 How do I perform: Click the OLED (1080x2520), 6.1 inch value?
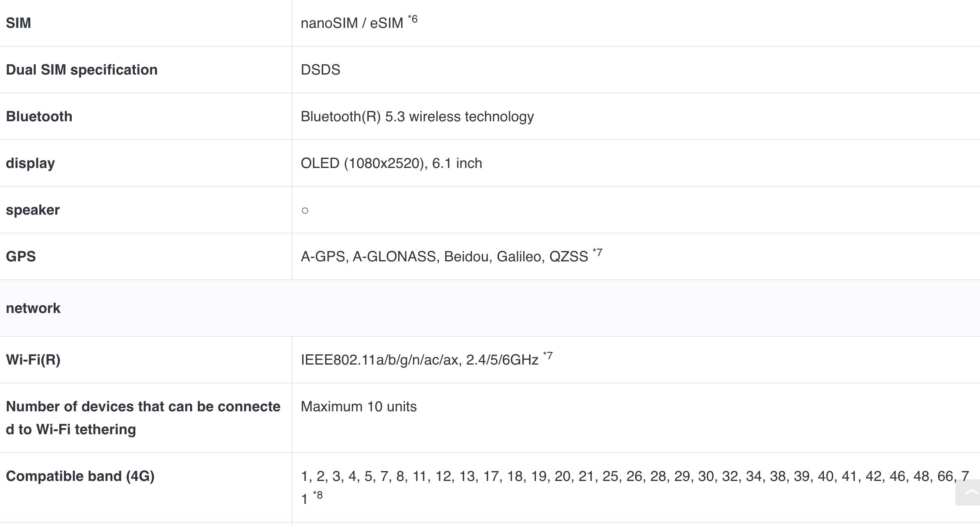point(391,163)
